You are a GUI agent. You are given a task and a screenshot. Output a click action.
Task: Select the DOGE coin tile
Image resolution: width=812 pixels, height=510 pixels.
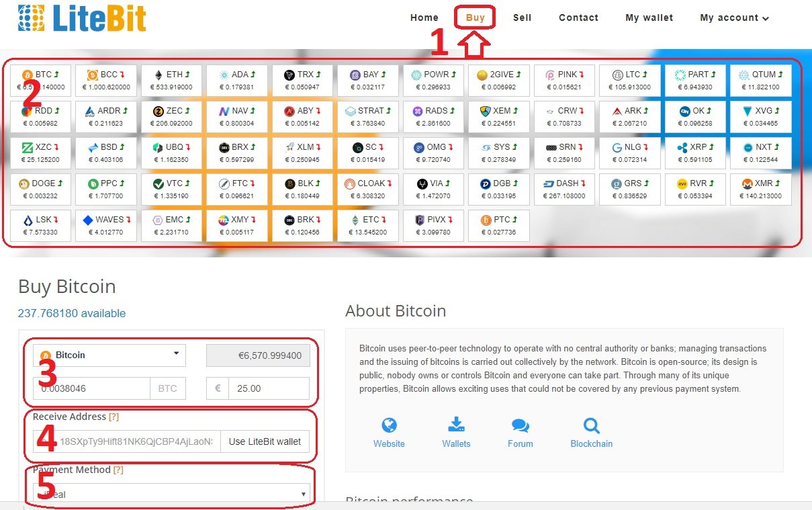point(42,189)
